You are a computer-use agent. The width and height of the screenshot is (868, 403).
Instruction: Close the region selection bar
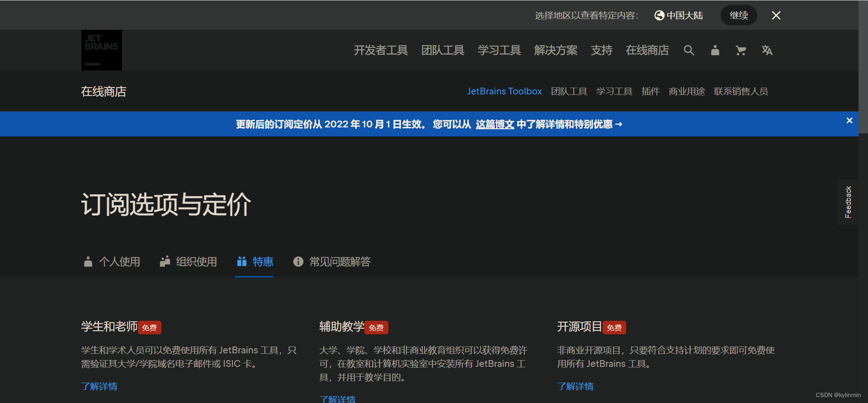pos(776,15)
